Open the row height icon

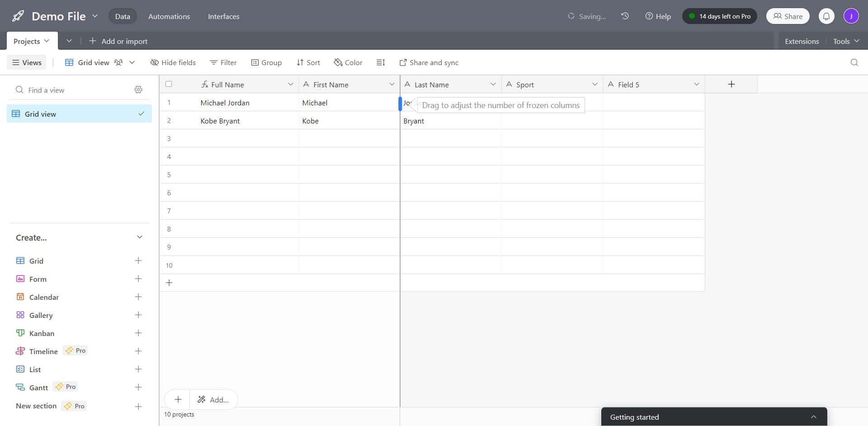[381, 62]
